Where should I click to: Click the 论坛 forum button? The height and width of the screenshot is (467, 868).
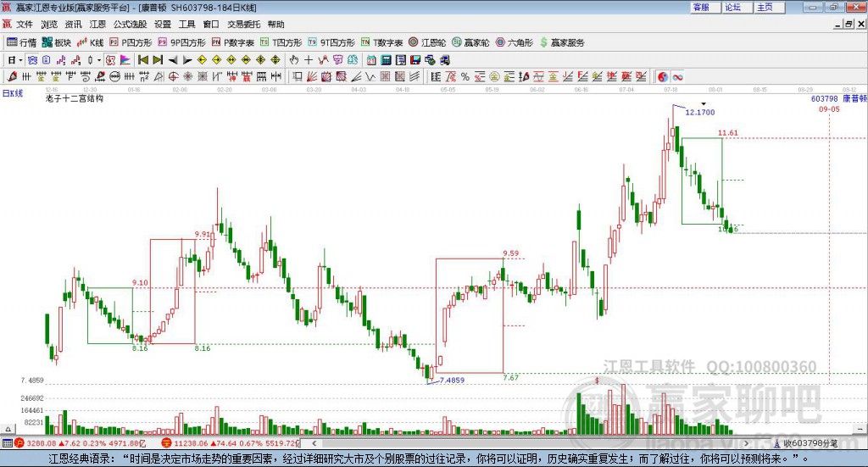tap(737, 8)
